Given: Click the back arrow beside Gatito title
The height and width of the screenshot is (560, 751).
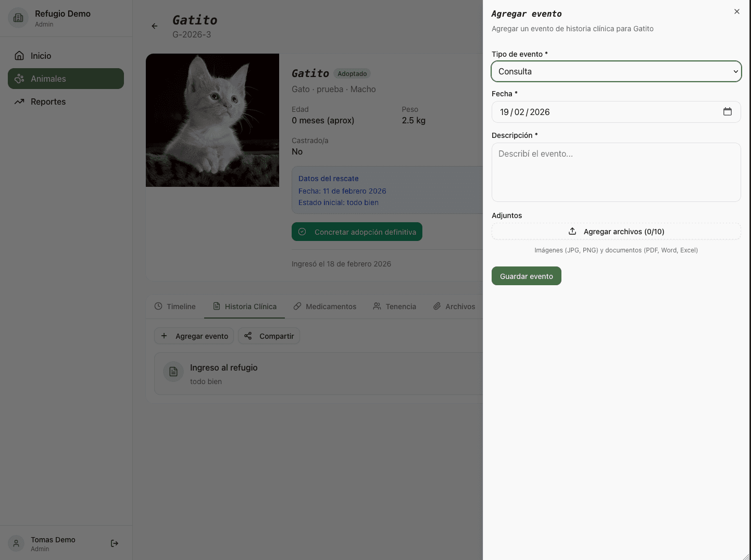Looking at the screenshot, I should point(154,26).
